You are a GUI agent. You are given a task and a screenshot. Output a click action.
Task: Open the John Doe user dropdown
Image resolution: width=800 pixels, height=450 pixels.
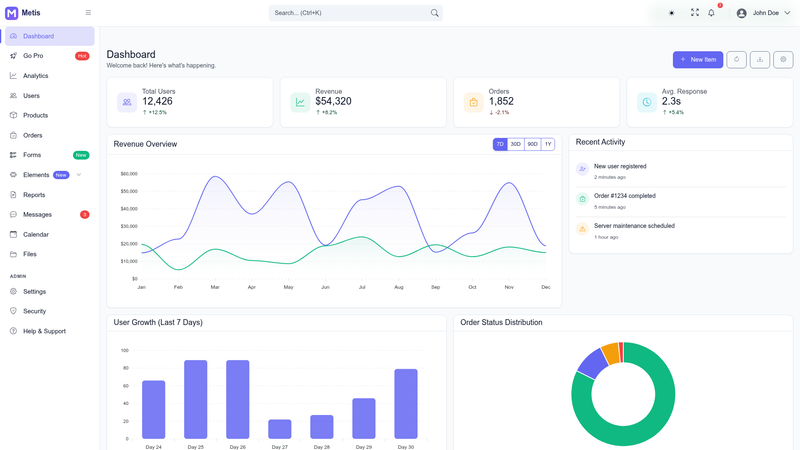(763, 13)
